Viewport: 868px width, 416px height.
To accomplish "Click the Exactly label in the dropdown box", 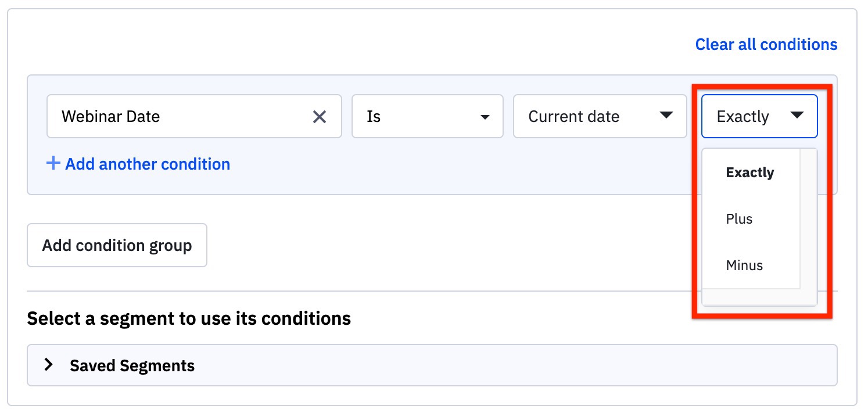I will (743, 117).
